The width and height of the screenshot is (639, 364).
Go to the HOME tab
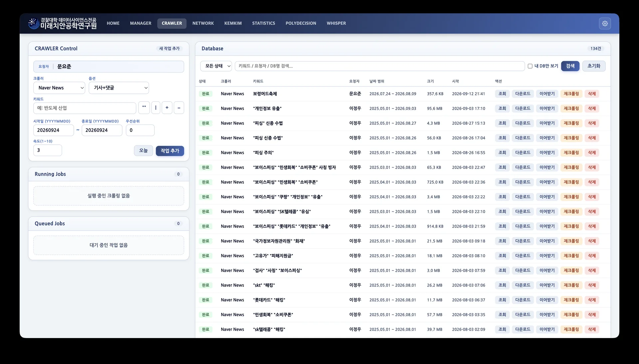113,23
